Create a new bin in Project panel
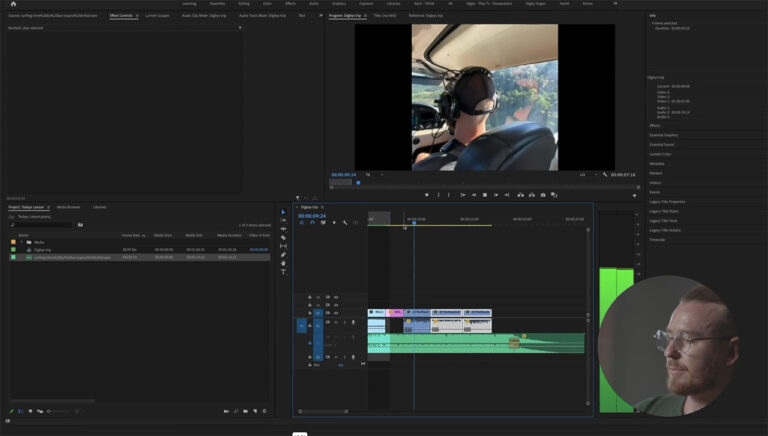Viewport: 768px width, 436px height. pyautogui.click(x=245, y=411)
